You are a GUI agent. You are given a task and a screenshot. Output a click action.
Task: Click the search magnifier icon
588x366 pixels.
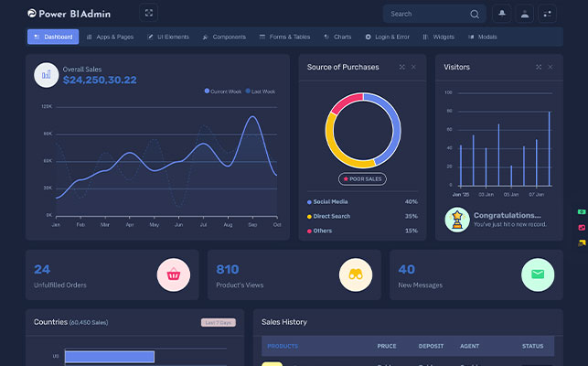tap(474, 14)
